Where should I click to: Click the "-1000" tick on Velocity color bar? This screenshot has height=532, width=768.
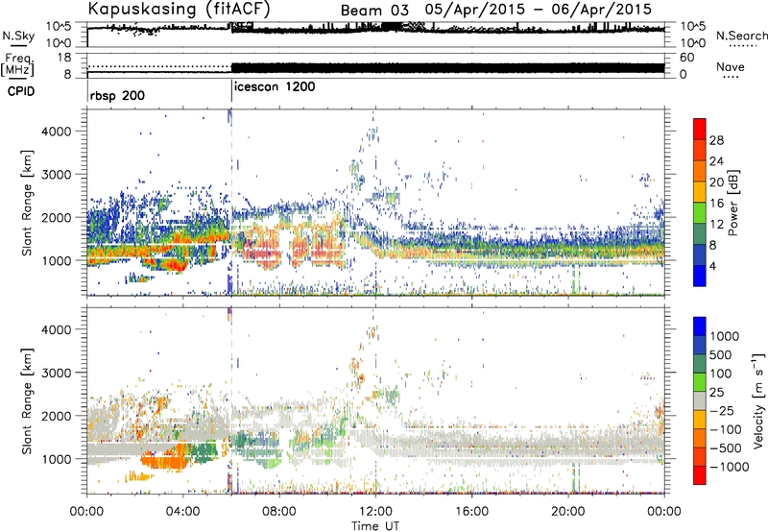(730, 467)
